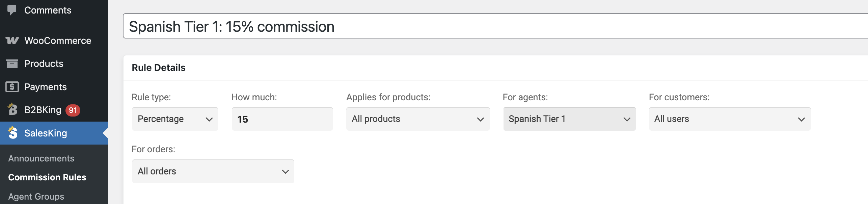
Task: Expand the Applies for products dropdown
Action: (x=418, y=119)
